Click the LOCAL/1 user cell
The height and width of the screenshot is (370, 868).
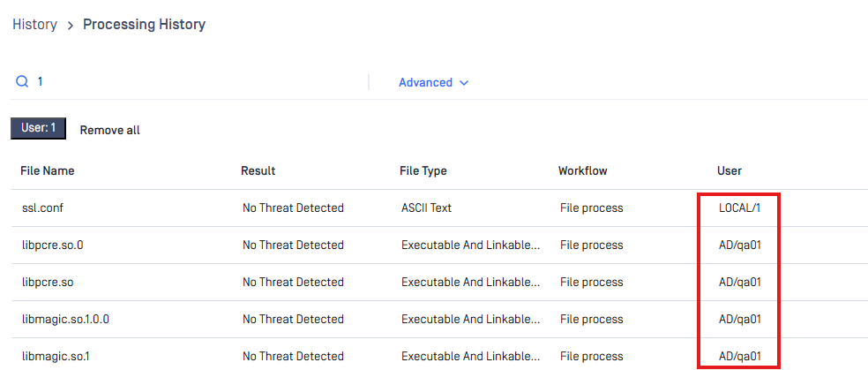pyautogui.click(x=739, y=208)
